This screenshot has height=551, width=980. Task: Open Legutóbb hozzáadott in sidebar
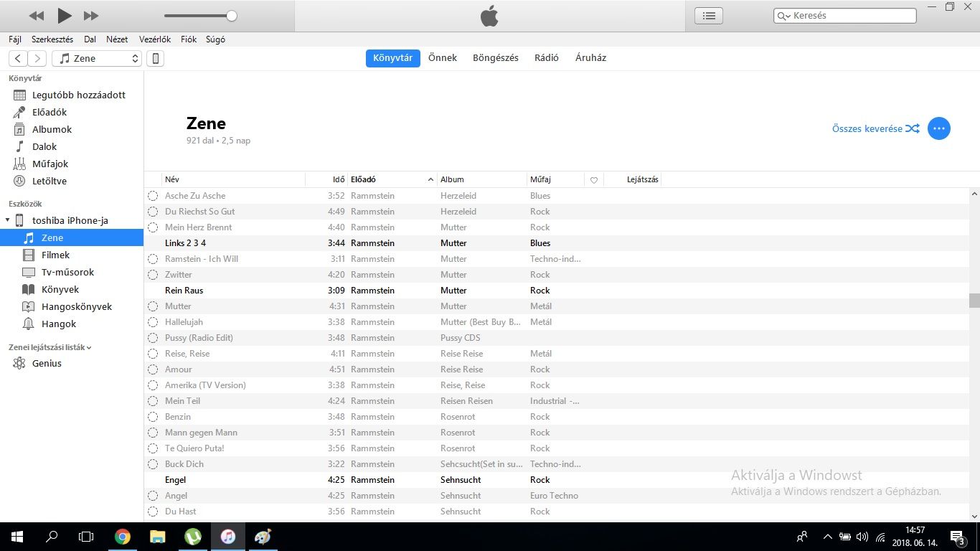click(72, 95)
